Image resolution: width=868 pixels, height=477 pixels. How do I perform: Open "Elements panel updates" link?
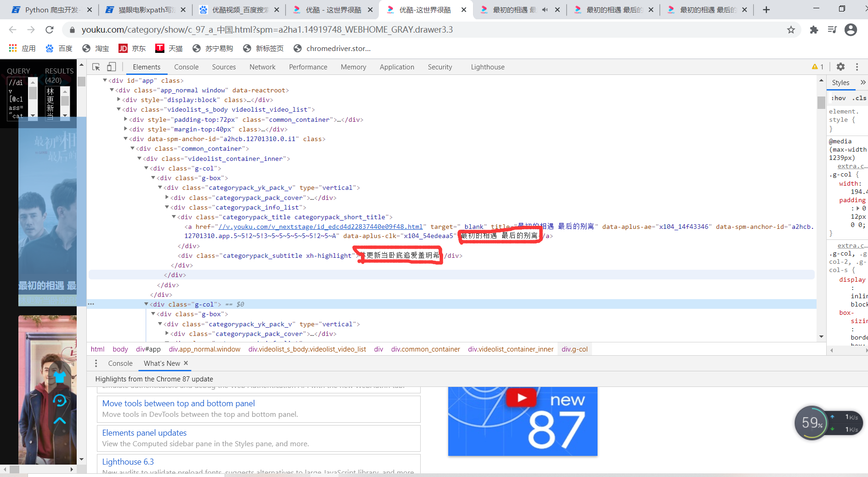144,433
